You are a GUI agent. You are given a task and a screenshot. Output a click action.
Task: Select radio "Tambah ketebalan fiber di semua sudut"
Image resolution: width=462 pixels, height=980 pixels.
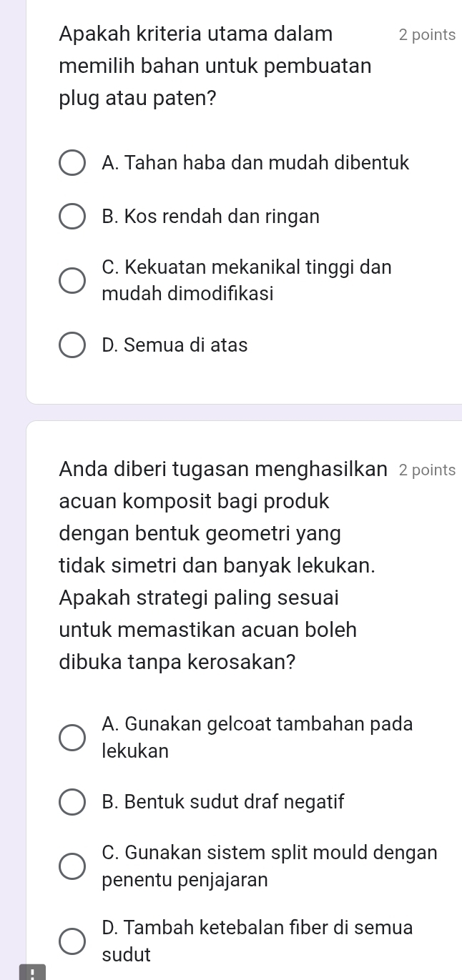pos(71,941)
